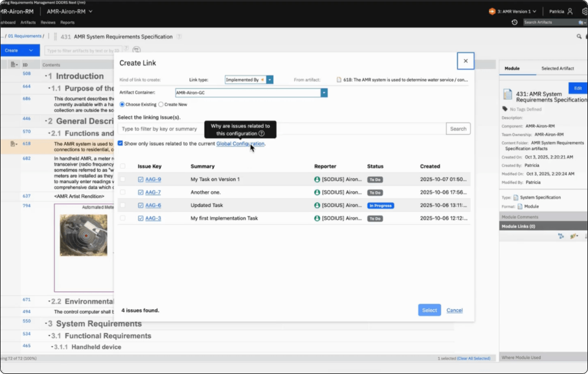Viewport: 588px width, 374px height.
Task: Click the orange global configuration icon
Action: click(x=492, y=11)
